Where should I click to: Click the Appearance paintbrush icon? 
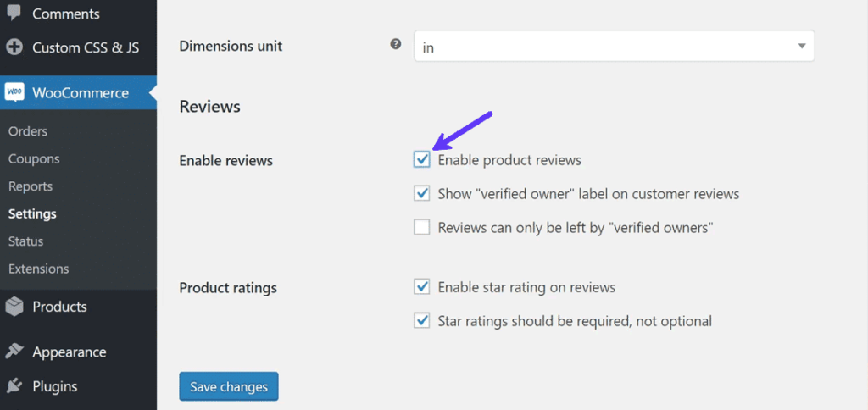click(x=14, y=352)
